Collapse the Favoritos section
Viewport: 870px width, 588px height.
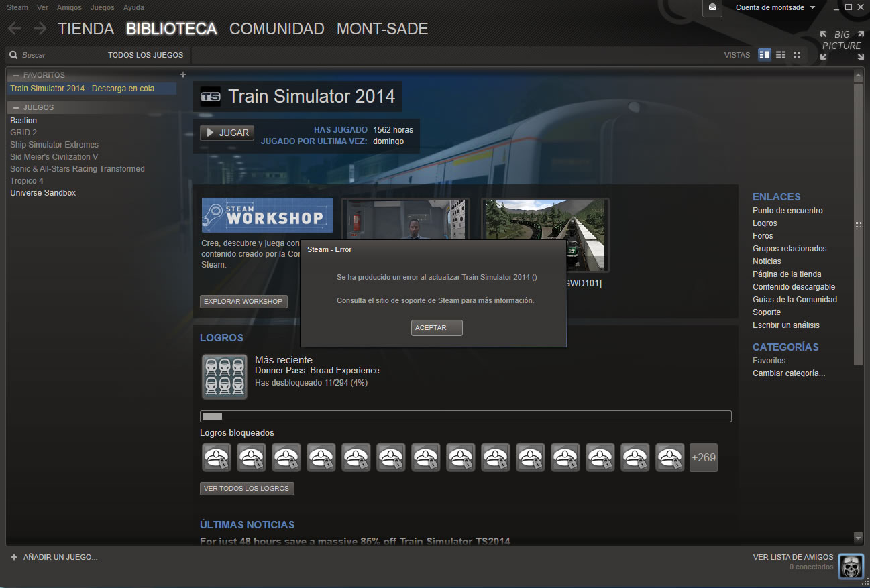(16, 76)
